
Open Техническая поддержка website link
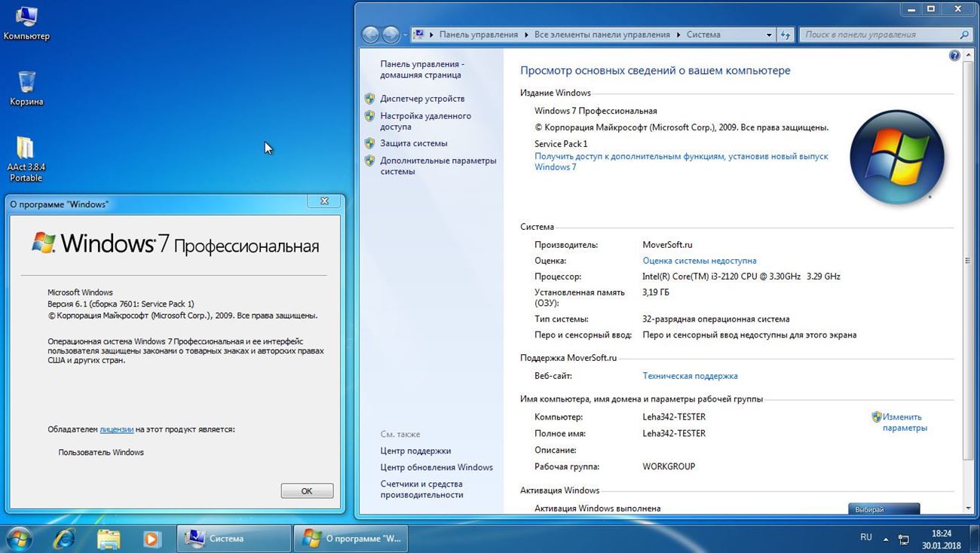690,376
